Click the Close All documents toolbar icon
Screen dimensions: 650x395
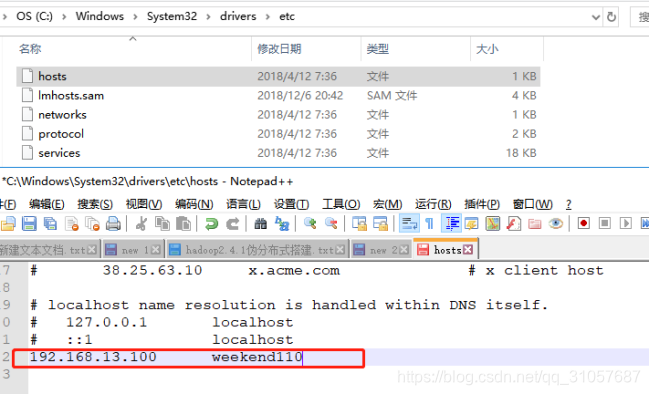coord(92,224)
